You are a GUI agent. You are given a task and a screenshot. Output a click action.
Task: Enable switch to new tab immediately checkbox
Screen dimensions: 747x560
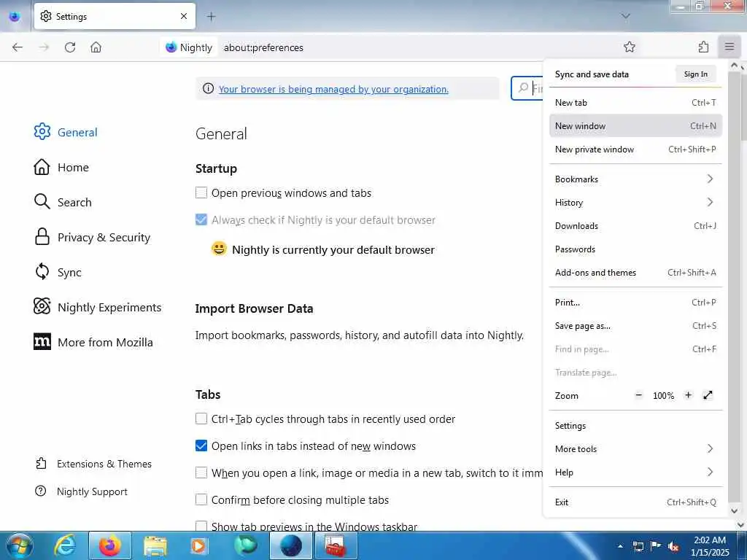201,472
